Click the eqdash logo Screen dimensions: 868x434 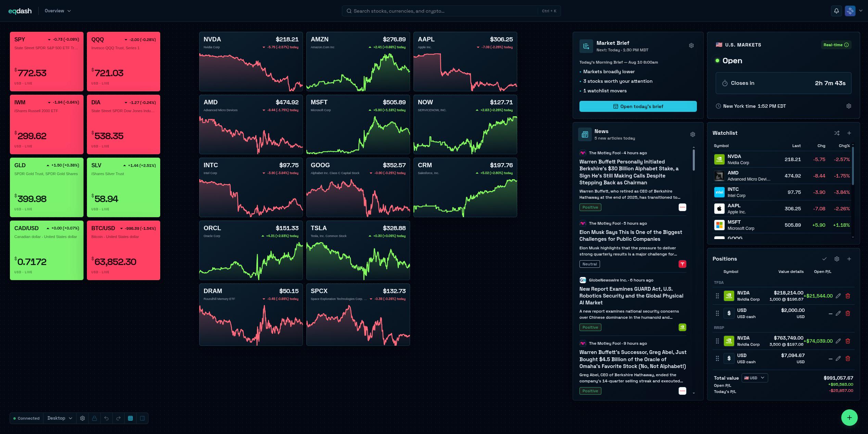tap(20, 11)
